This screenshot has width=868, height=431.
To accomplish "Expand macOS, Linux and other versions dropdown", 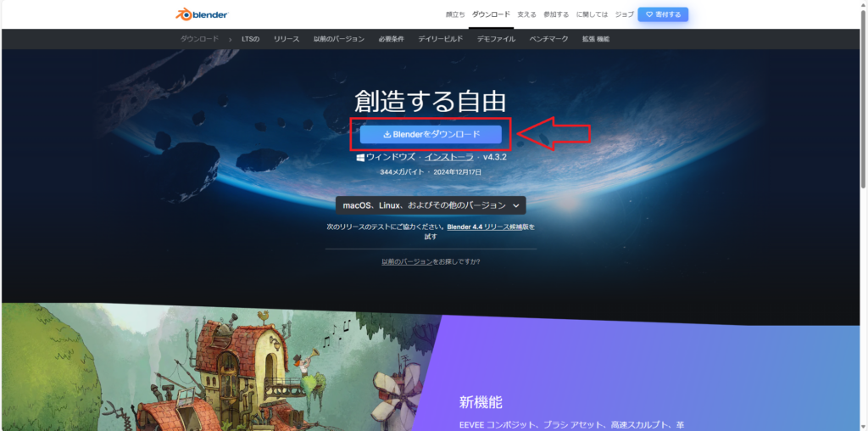I will click(x=431, y=205).
